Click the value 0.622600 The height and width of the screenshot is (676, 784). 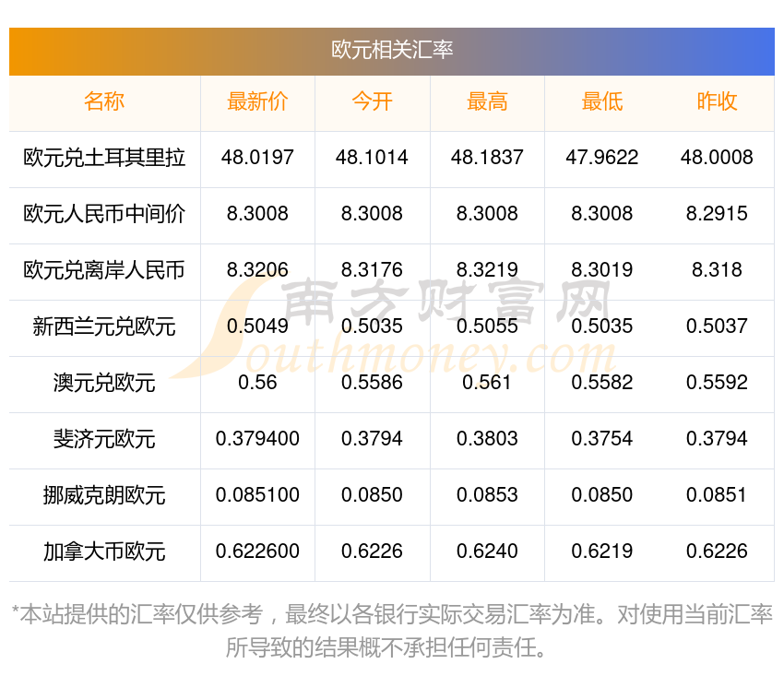click(x=257, y=551)
